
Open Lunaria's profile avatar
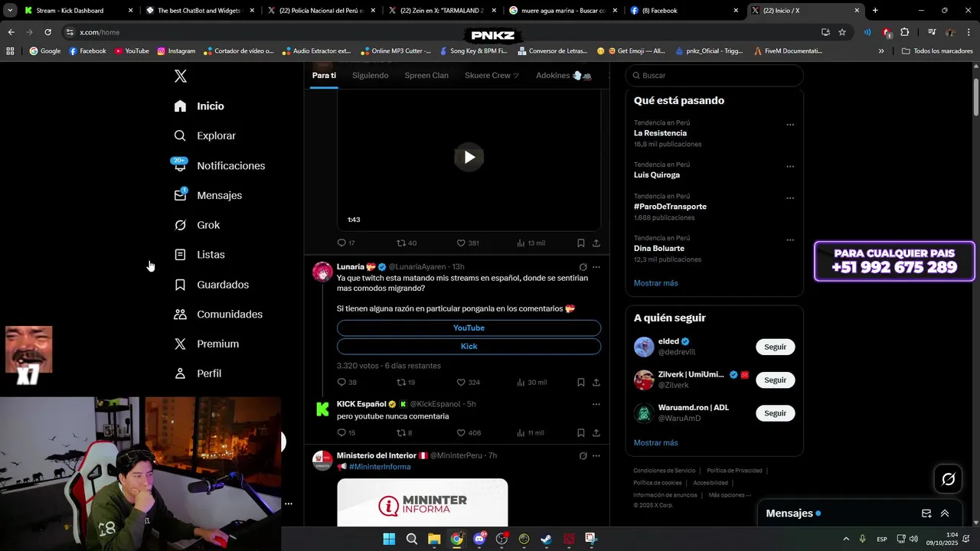(x=322, y=272)
